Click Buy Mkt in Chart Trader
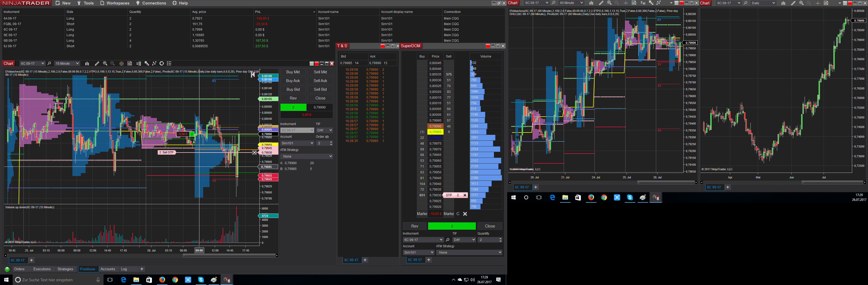Viewport: 868px width, 285px height. pos(293,72)
